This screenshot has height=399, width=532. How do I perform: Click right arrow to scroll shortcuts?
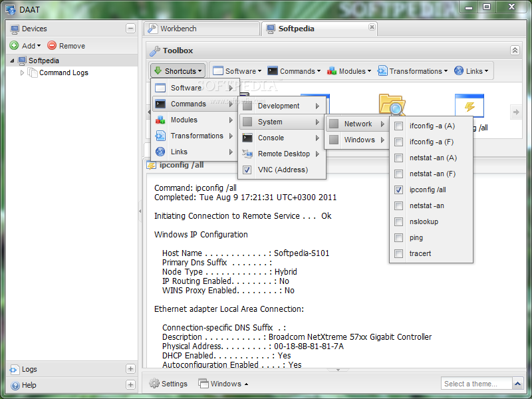516,112
